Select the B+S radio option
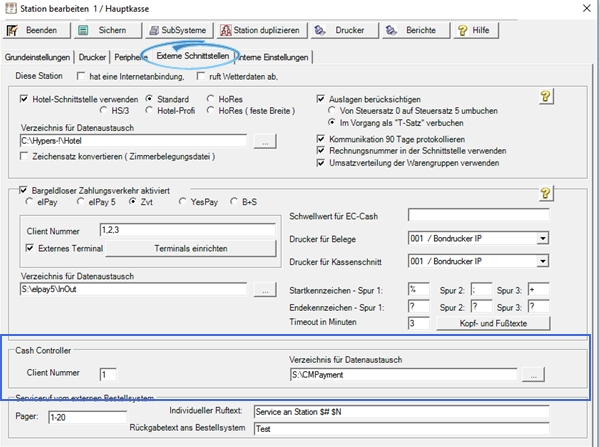Screen dimensions: 600x447 [234, 201]
